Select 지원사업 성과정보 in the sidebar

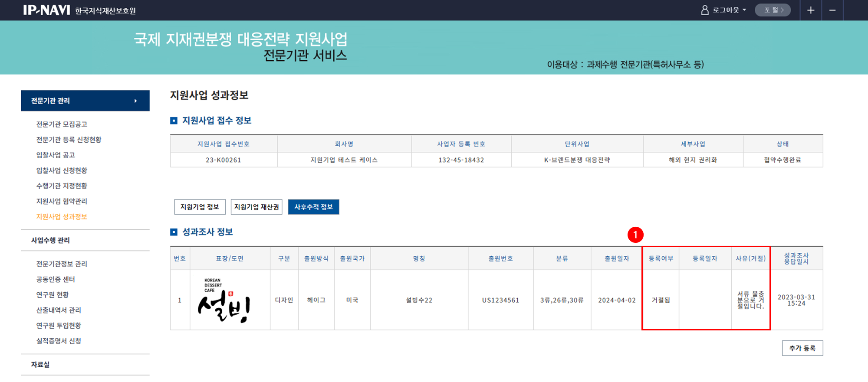(x=62, y=217)
